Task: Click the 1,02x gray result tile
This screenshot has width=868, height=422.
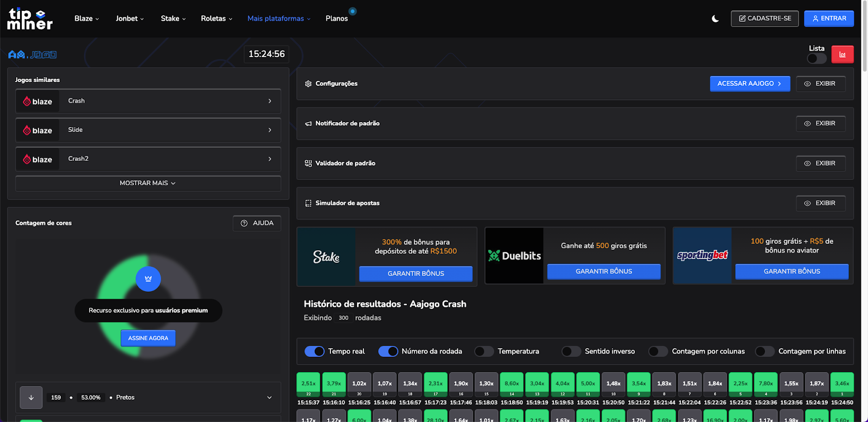Action: [x=359, y=385]
